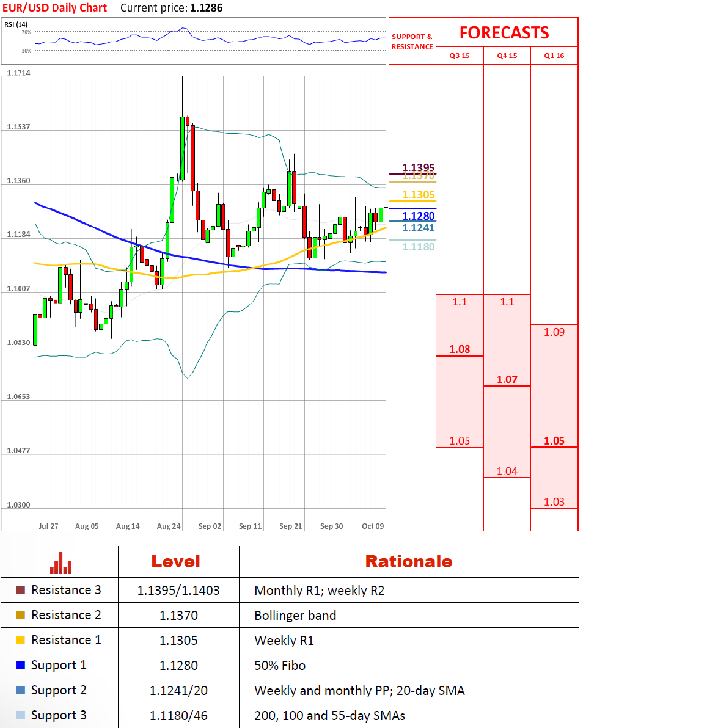Click the Sep 02 date axis label

[x=210, y=526]
